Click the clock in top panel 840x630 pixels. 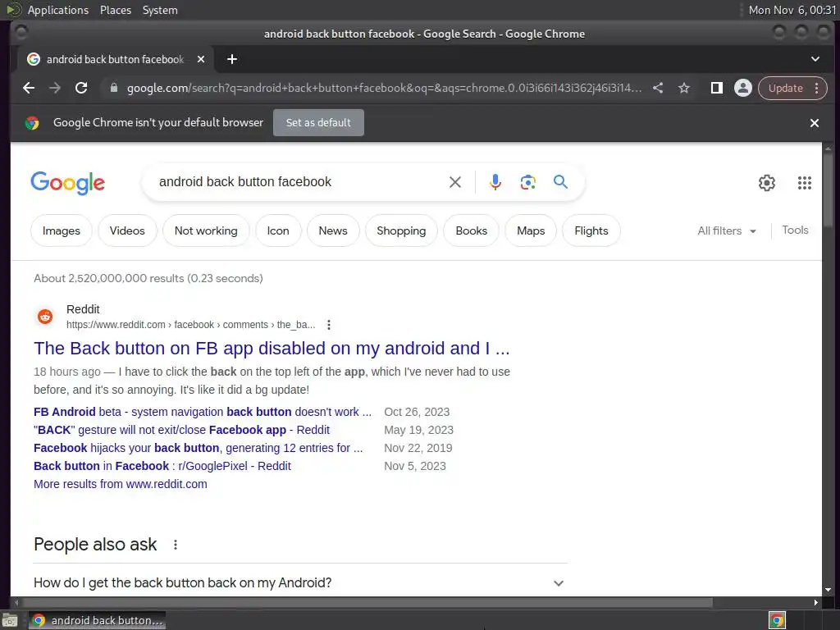(x=792, y=10)
